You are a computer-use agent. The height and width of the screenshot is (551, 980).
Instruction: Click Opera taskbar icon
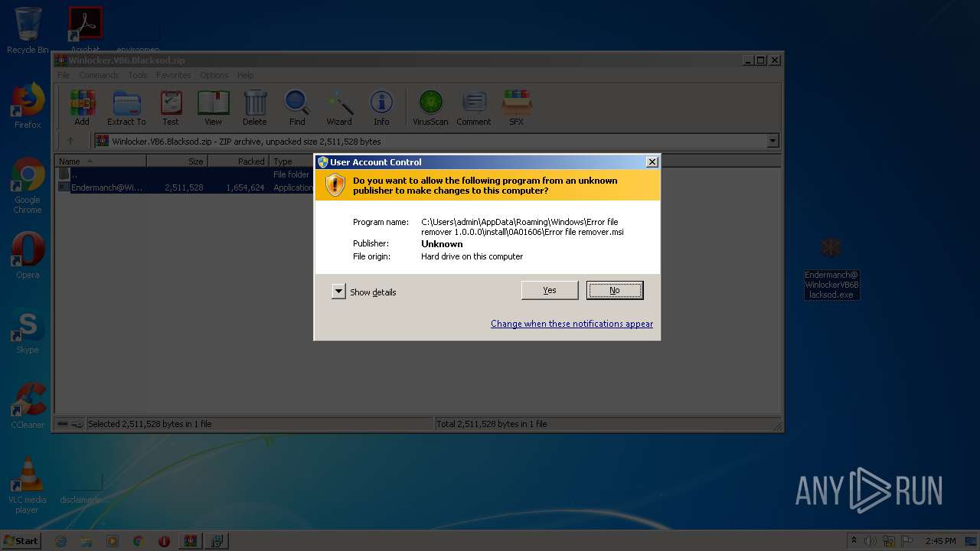(164, 541)
